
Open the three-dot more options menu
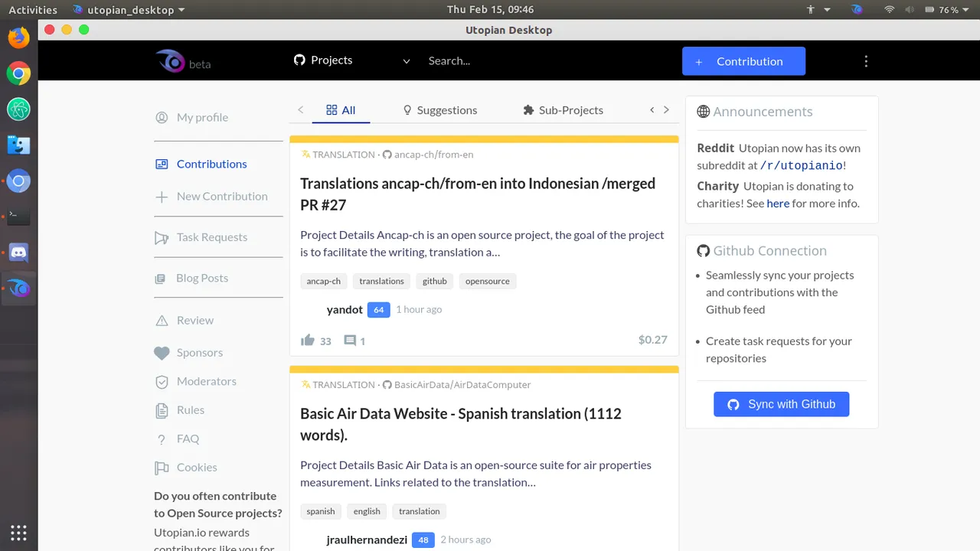pos(866,61)
